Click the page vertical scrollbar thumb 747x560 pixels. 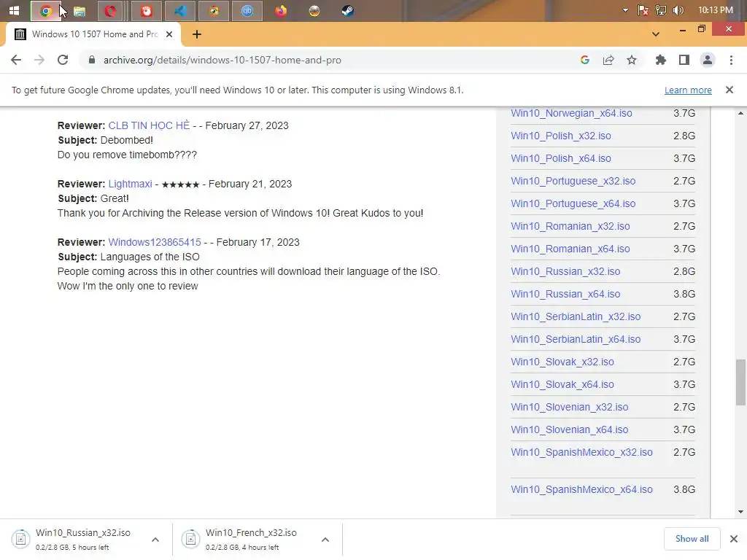740,382
